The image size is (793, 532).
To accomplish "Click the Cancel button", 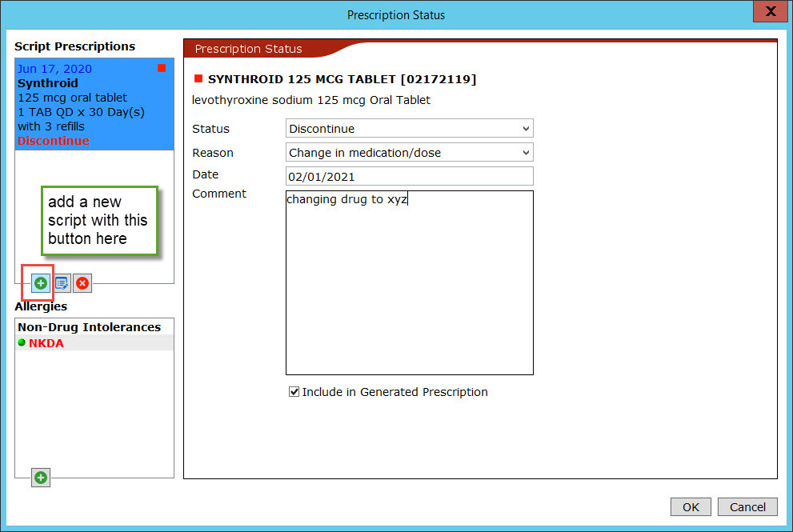I will click(x=747, y=506).
